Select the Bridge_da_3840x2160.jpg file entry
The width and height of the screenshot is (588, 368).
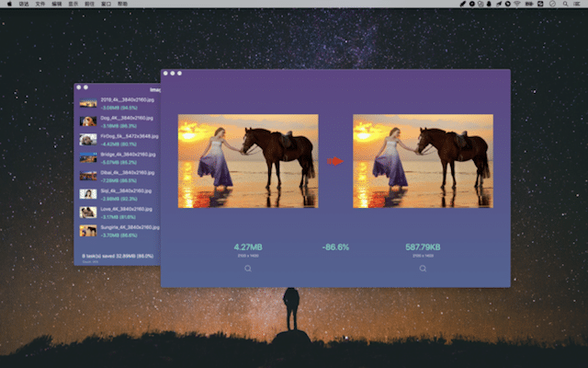(x=128, y=155)
